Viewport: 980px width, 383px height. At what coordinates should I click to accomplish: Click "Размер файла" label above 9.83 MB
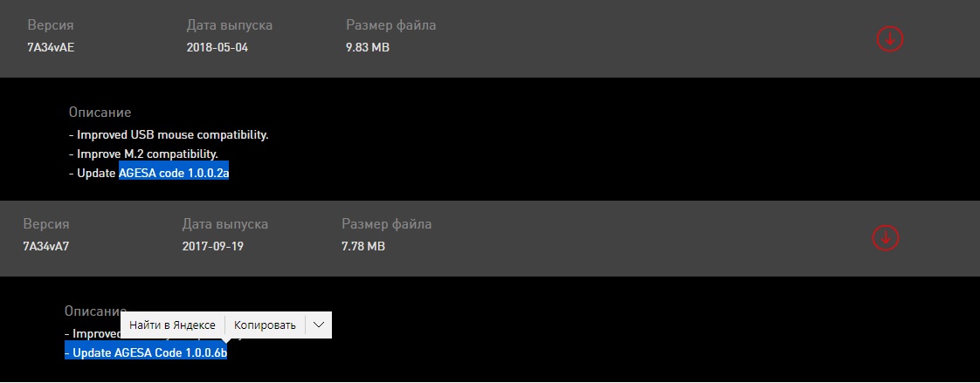point(391,25)
